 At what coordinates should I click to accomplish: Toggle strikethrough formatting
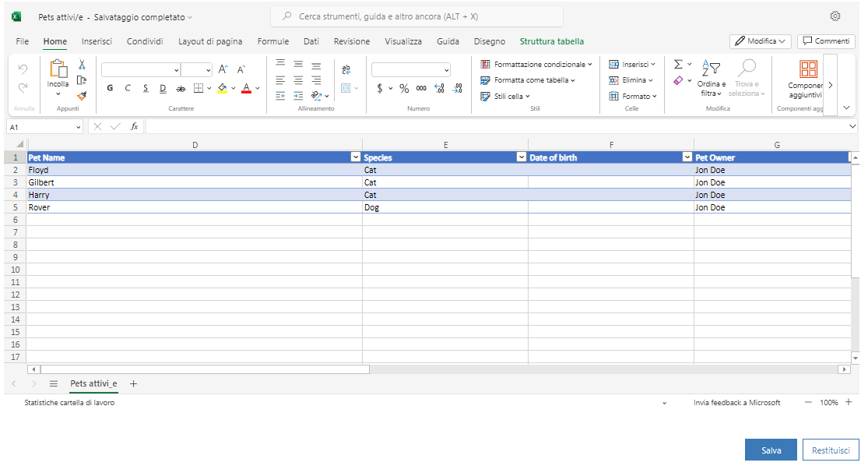(181, 88)
